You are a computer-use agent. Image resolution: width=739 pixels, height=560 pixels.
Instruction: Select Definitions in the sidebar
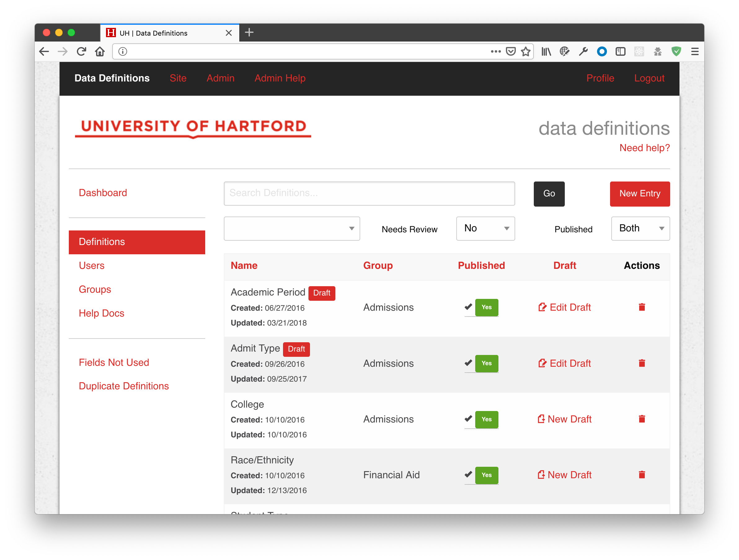[137, 242]
